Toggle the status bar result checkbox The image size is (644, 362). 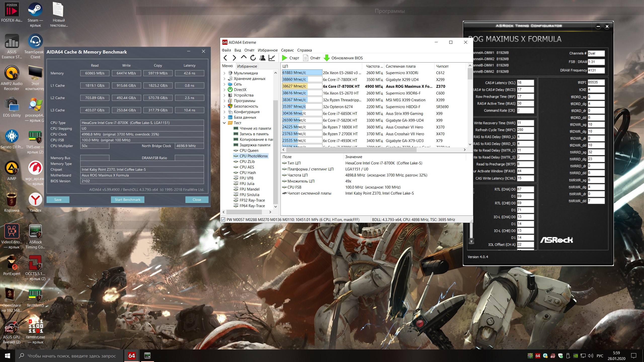coord(223,220)
